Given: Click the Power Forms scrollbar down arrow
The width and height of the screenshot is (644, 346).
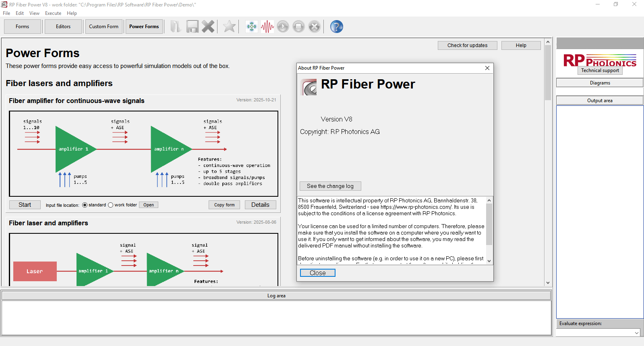Looking at the screenshot, I should pyautogui.click(x=548, y=283).
